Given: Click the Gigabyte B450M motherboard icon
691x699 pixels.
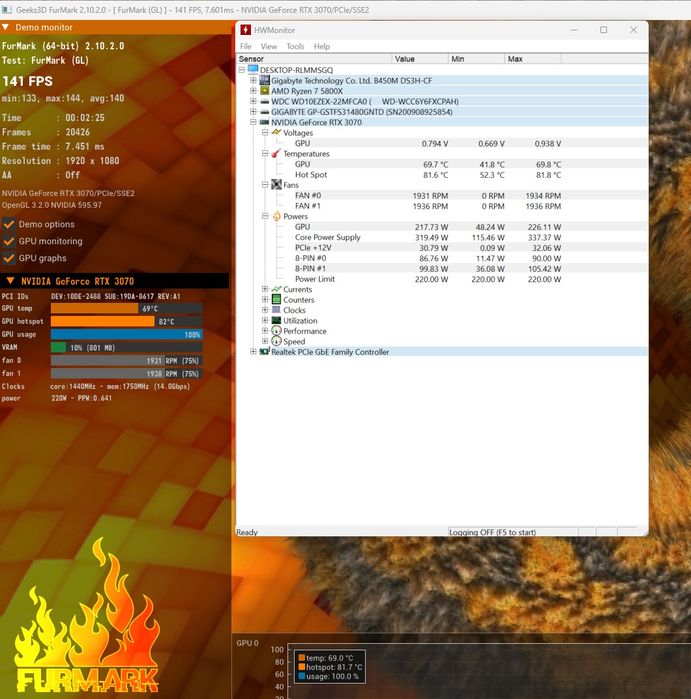Looking at the screenshot, I should tap(265, 80).
